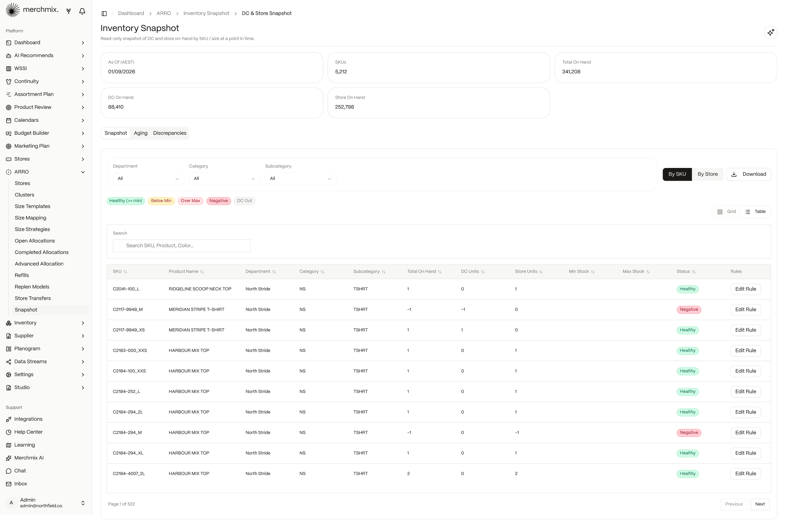The image size is (786, 532).
Task: Click the Page 1 of 522 label
Action: click(121, 504)
